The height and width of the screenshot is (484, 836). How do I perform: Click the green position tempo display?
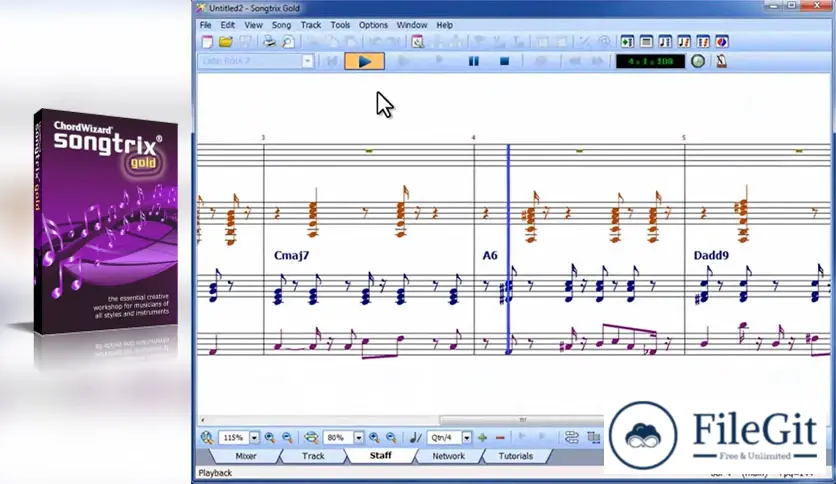point(650,61)
